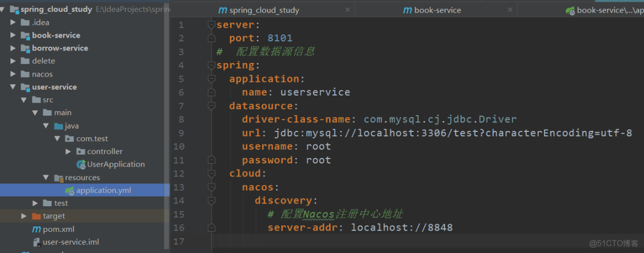This screenshot has height=253, width=644.
Task: Select user-service.iml in the project tree
Action: click(71, 242)
